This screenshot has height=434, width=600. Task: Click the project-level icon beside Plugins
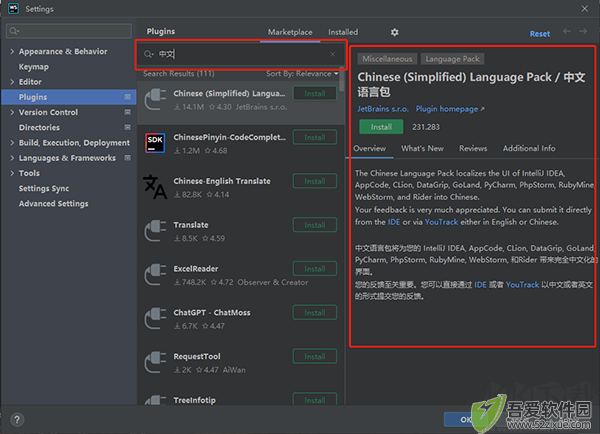[x=128, y=97]
